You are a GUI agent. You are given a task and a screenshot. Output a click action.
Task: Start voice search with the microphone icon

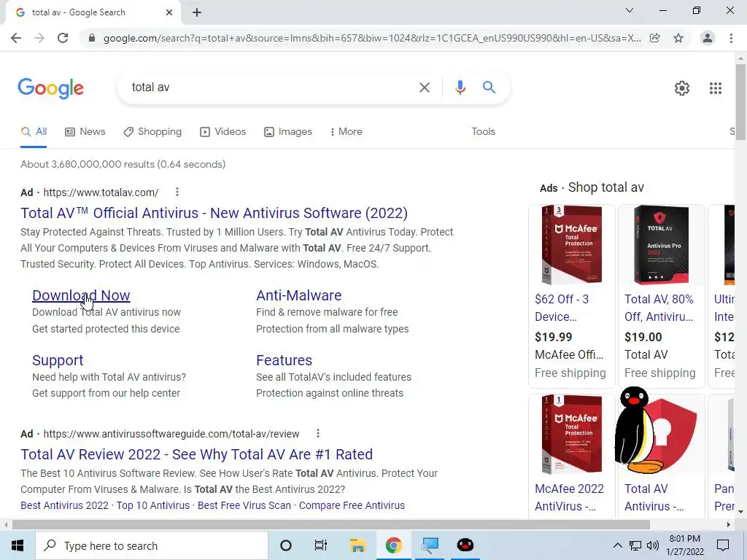pos(460,87)
